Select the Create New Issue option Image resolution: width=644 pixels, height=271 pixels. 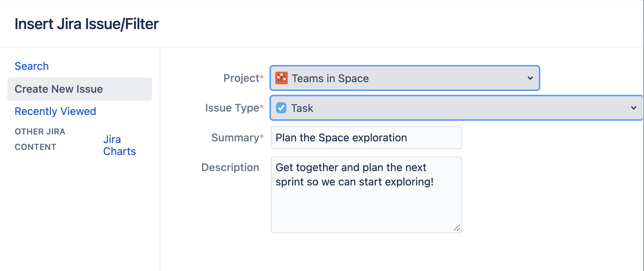point(59,89)
